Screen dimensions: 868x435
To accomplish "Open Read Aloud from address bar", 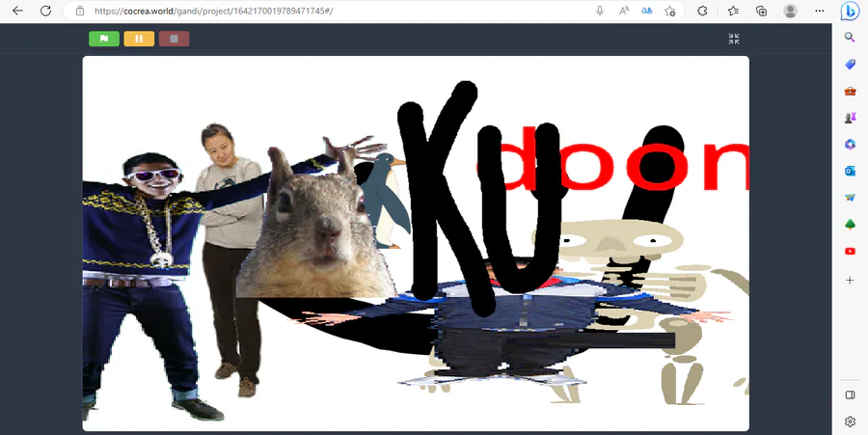I will tap(624, 11).
